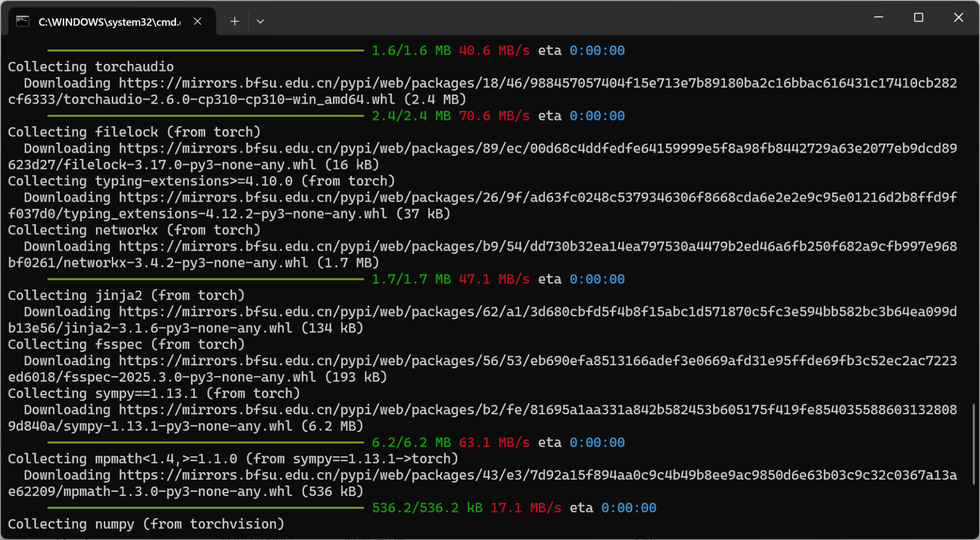
Task: Click the 70.6 MB/s speed value
Action: point(494,116)
